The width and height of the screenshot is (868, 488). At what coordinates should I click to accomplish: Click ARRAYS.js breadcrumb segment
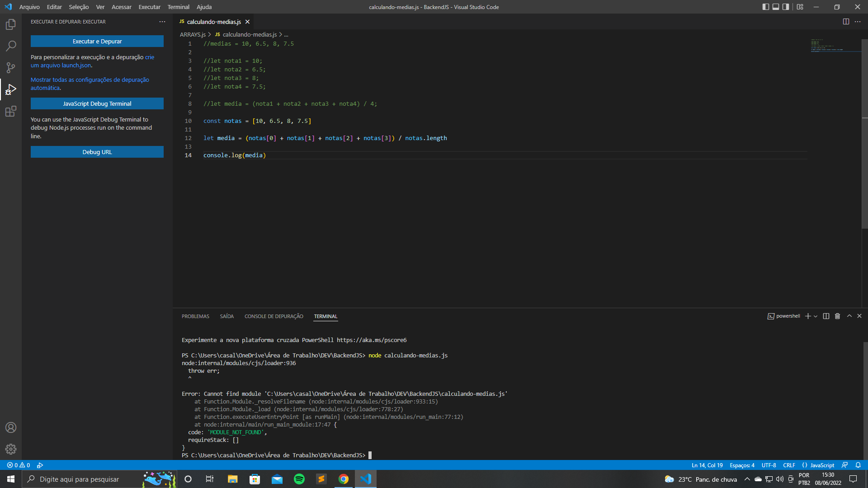click(193, 34)
